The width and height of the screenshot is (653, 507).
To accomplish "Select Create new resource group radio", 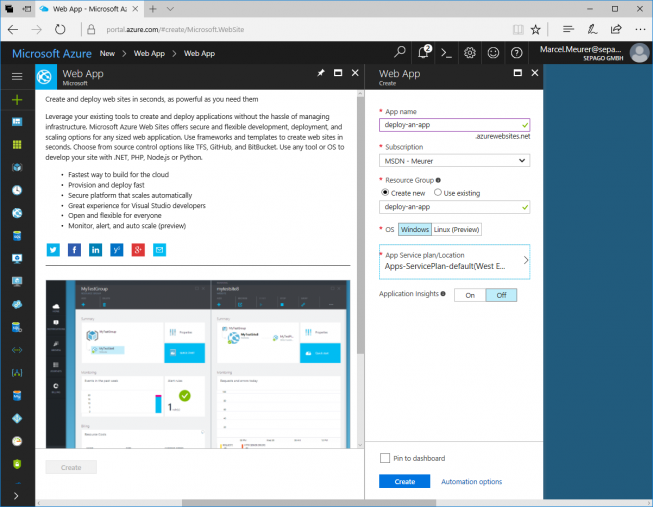I will pyautogui.click(x=385, y=192).
